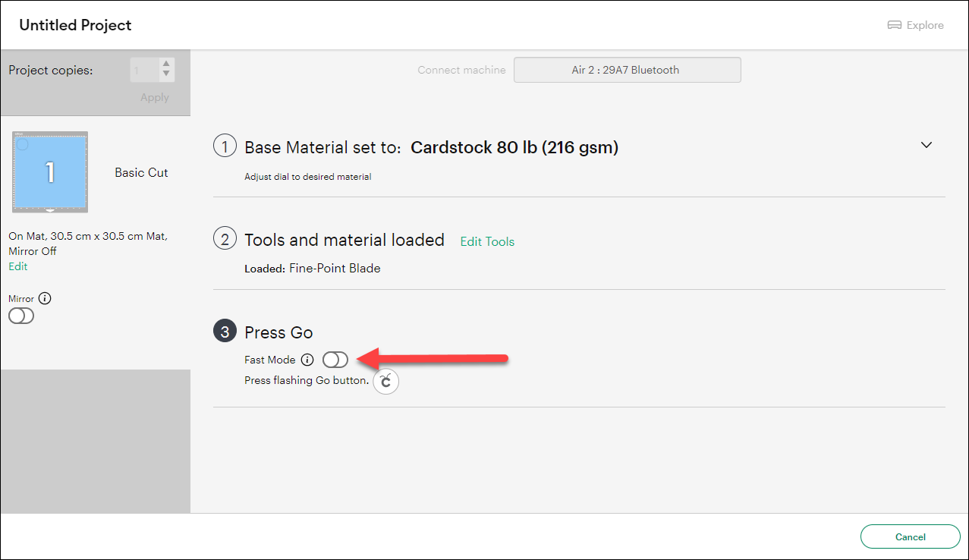Click the circular Cricut Go button icon

pyautogui.click(x=385, y=381)
